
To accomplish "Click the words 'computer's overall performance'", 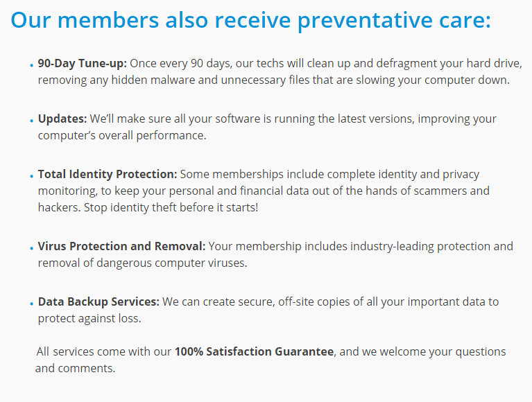I will [121, 136].
